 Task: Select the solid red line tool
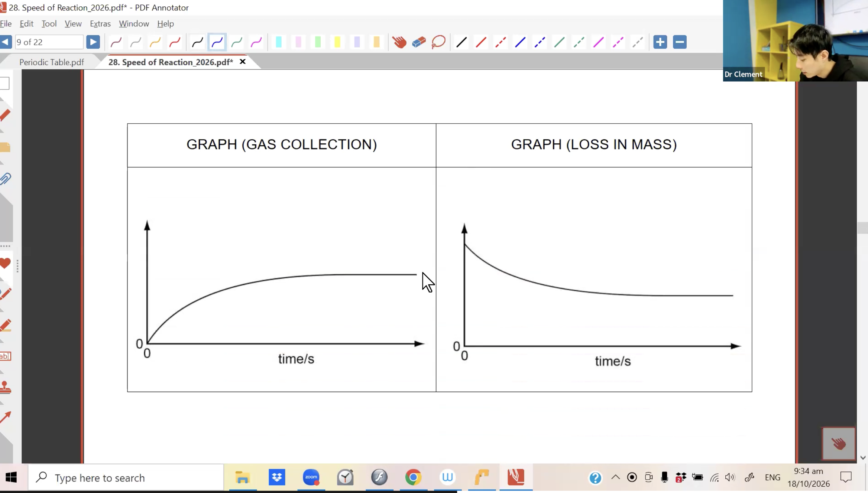click(481, 42)
